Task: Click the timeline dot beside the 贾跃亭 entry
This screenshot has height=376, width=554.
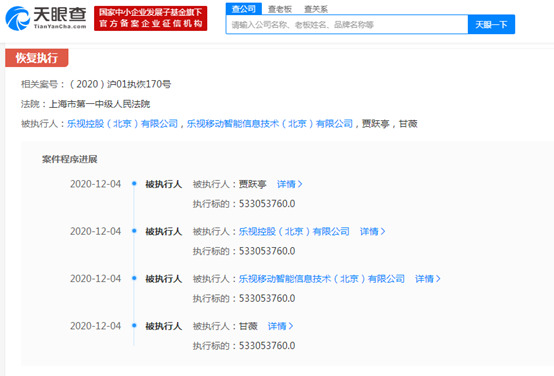Action: (134, 183)
